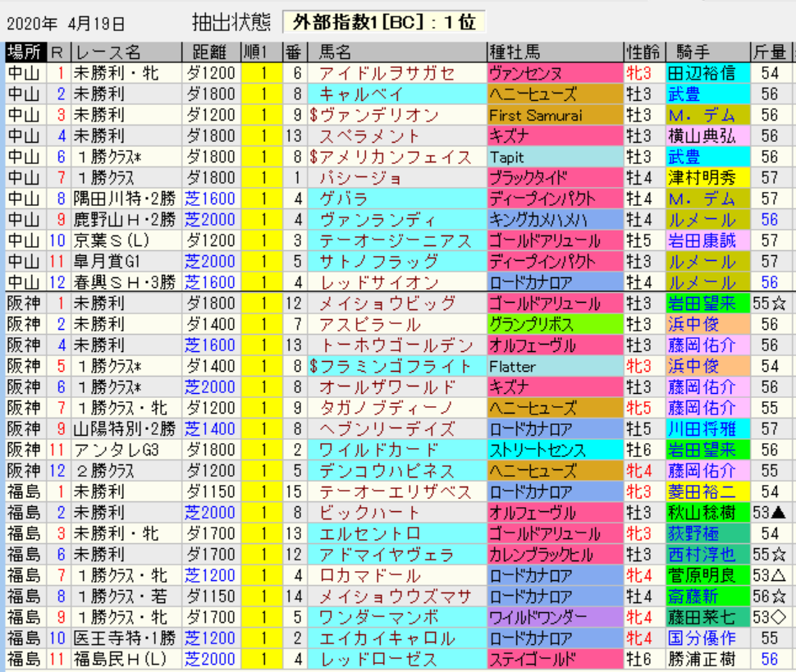Click jockey 田辺裕信
Viewport: 796px width, 672px height.
701,73
